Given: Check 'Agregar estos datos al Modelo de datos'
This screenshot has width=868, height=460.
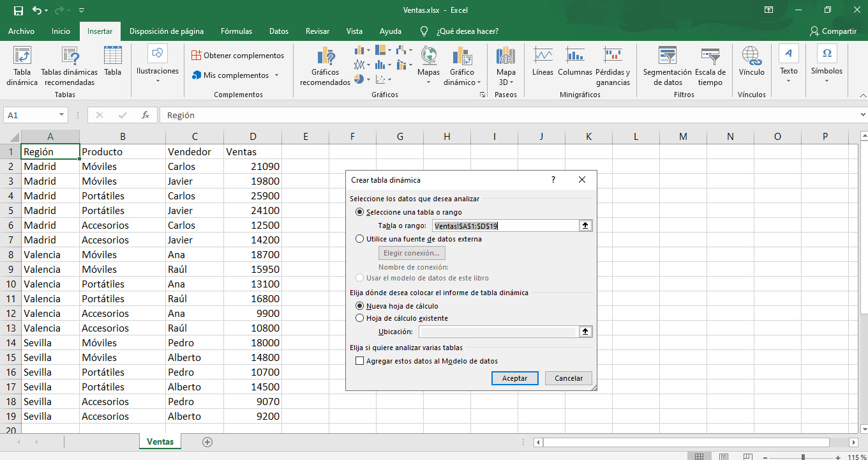Looking at the screenshot, I should pyautogui.click(x=360, y=361).
